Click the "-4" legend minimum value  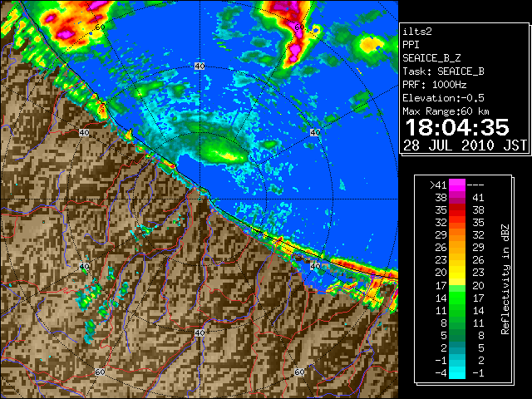click(x=441, y=373)
